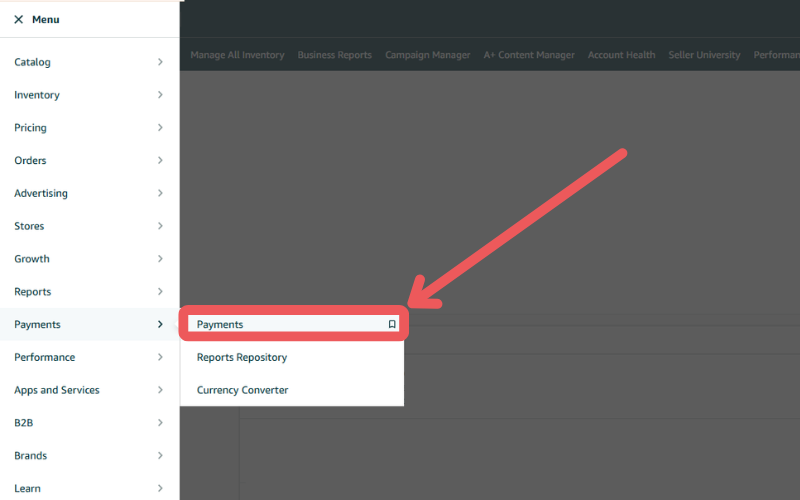Choose the Stores menu item
Viewport: 800px width, 500px height.
(x=89, y=226)
